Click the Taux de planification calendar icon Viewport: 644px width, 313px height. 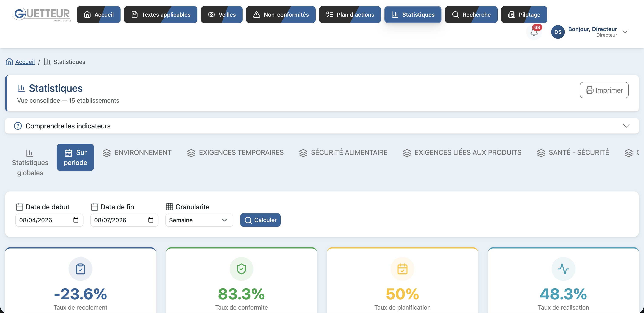coord(402,269)
